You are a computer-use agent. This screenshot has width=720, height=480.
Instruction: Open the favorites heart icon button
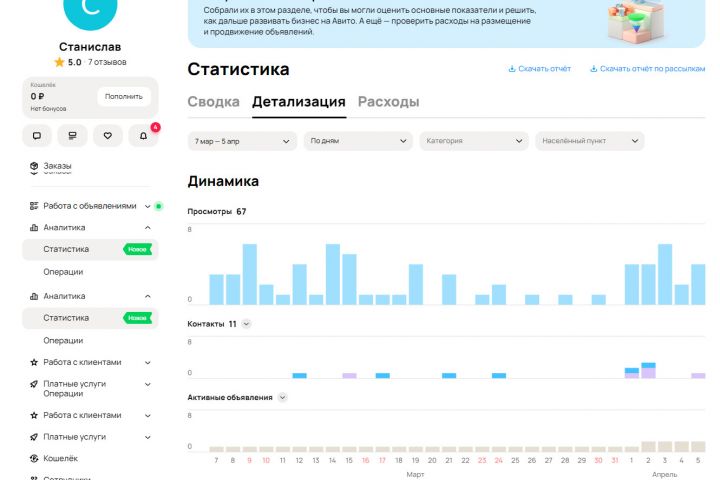click(107, 136)
